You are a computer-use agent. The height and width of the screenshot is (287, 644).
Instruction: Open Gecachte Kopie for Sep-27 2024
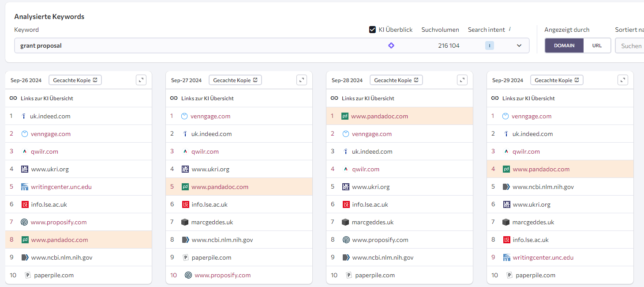tap(235, 80)
